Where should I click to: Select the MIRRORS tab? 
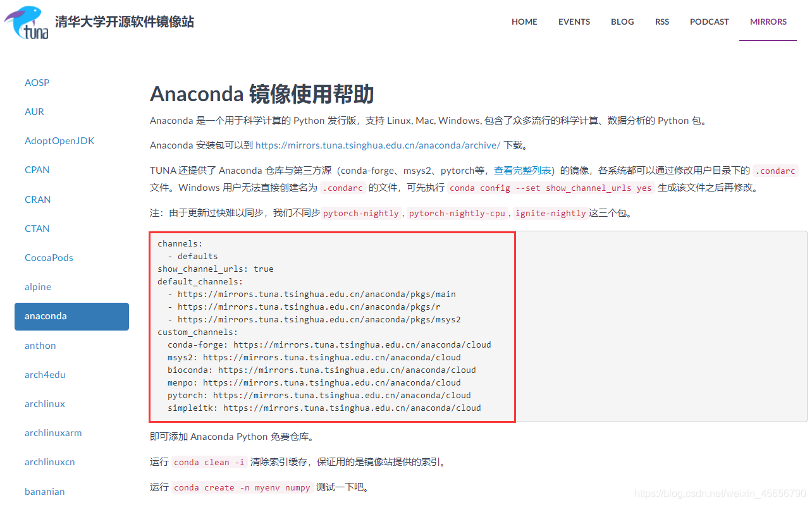[768, 21]
